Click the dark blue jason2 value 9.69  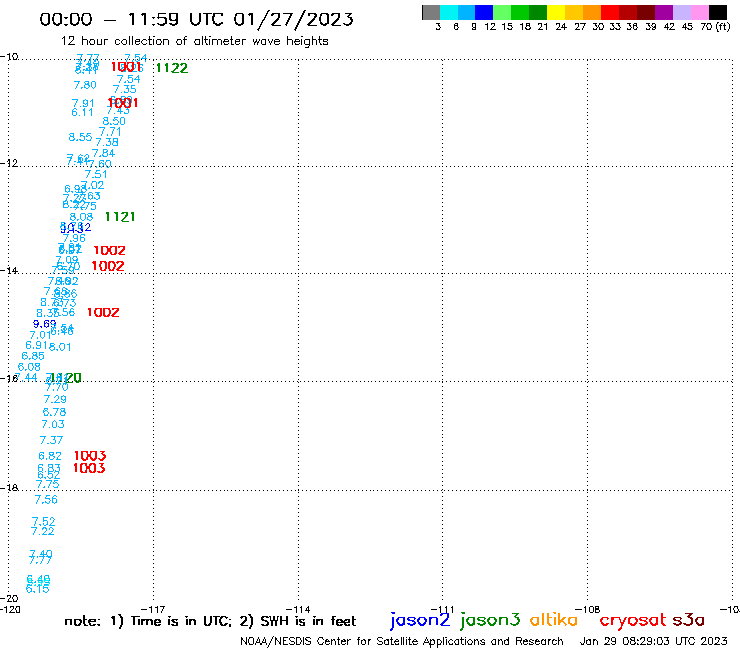pos(45,324)
